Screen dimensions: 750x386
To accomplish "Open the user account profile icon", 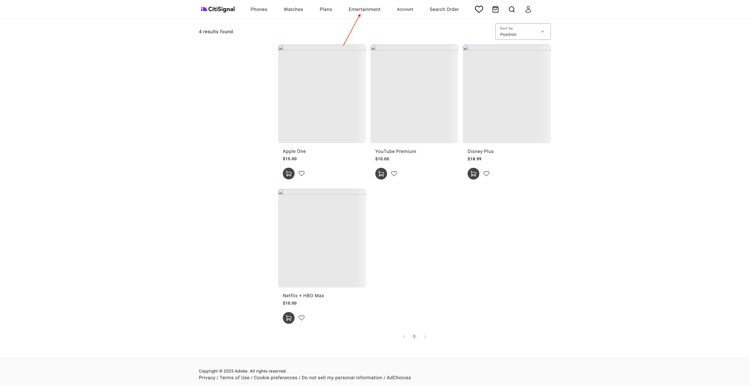I will click(x=528, y=9).
